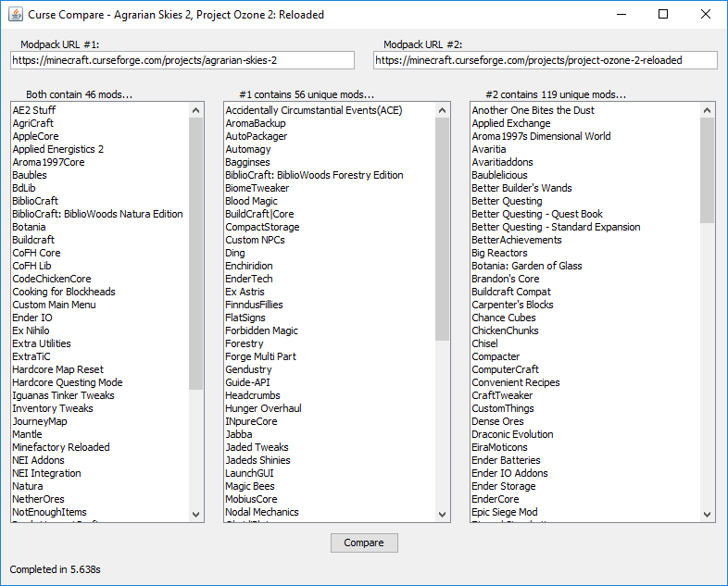This screenshot has width=728, height=586.
Task: Select 'BiblioCraft: BiblioWoods Natura Edition' entry
Action: coord(97,215)
